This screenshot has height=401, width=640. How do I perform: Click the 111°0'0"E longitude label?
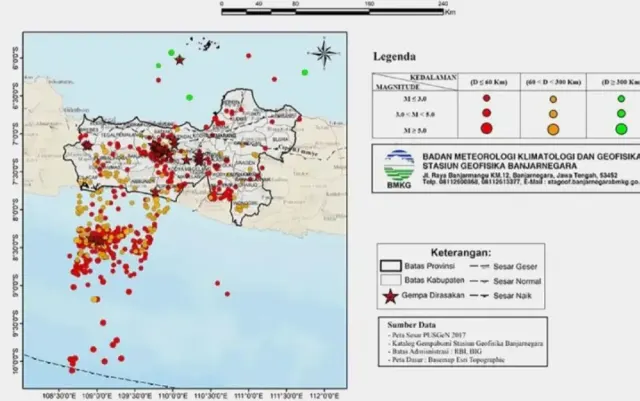pyautogui.click(x=249, y=396)
